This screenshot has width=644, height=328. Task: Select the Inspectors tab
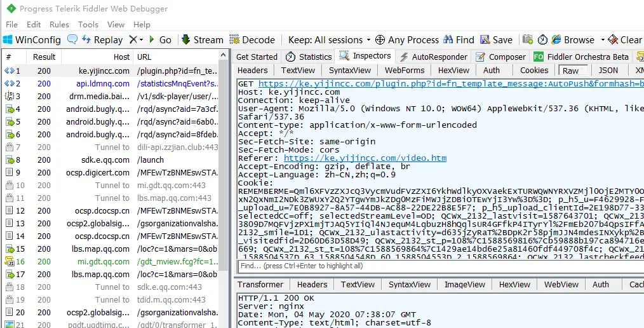tap(365, 56)
